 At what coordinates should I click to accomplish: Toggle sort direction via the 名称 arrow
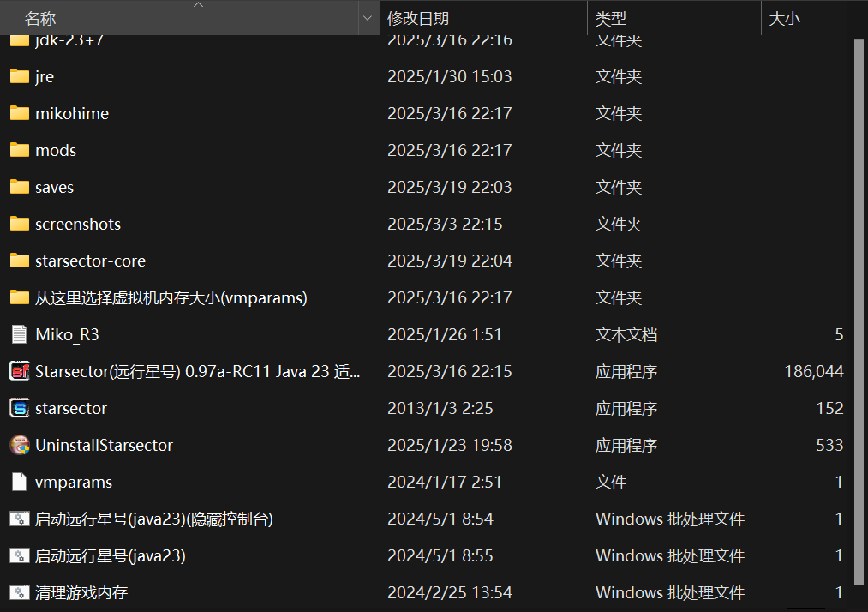click(x=198, y=6)
